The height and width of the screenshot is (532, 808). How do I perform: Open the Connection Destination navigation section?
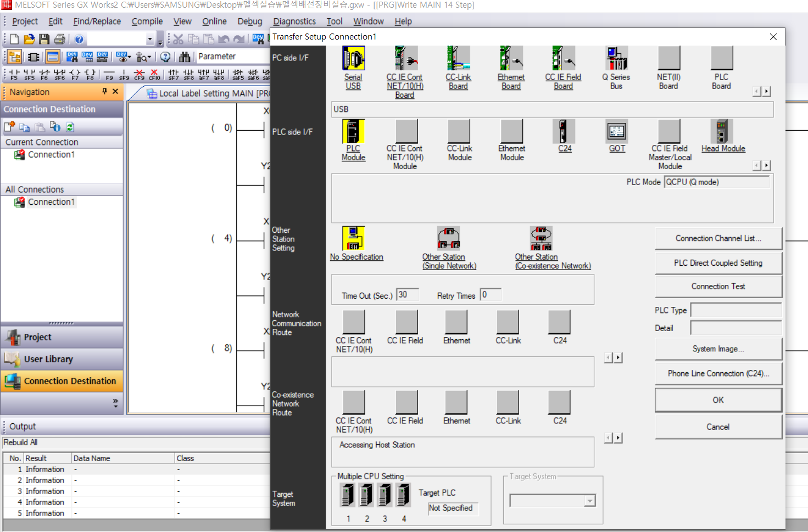(x=62, y=381)
